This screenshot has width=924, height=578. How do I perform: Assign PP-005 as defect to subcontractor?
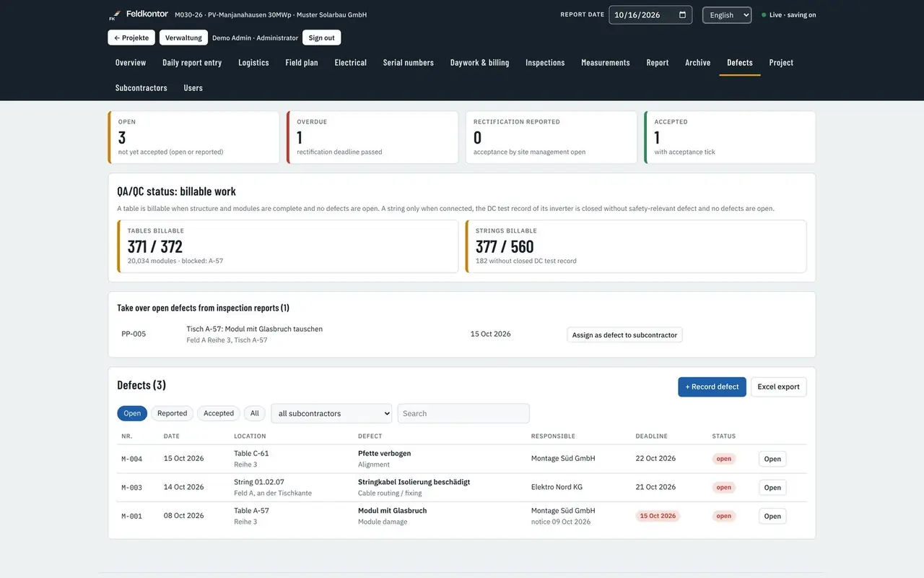click(624, 335)
